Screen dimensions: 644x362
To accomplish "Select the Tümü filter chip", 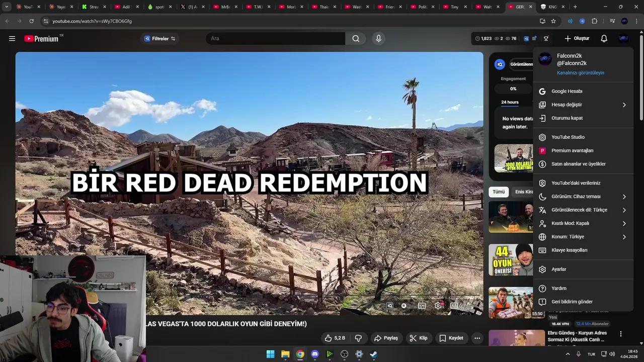I will [x=499, y=192].
